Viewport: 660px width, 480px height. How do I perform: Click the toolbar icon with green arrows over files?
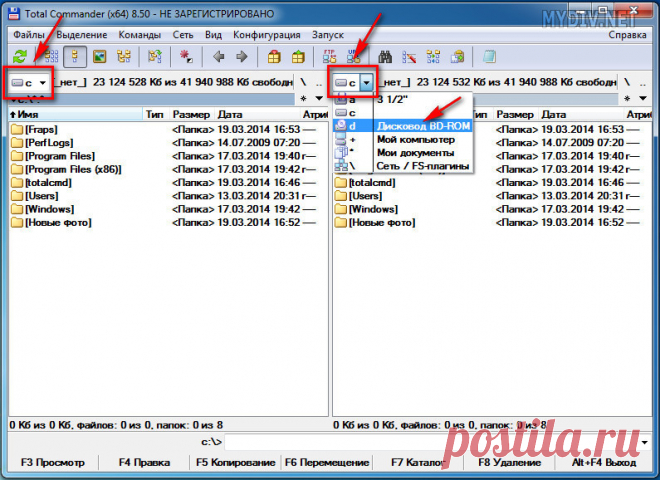155,56
